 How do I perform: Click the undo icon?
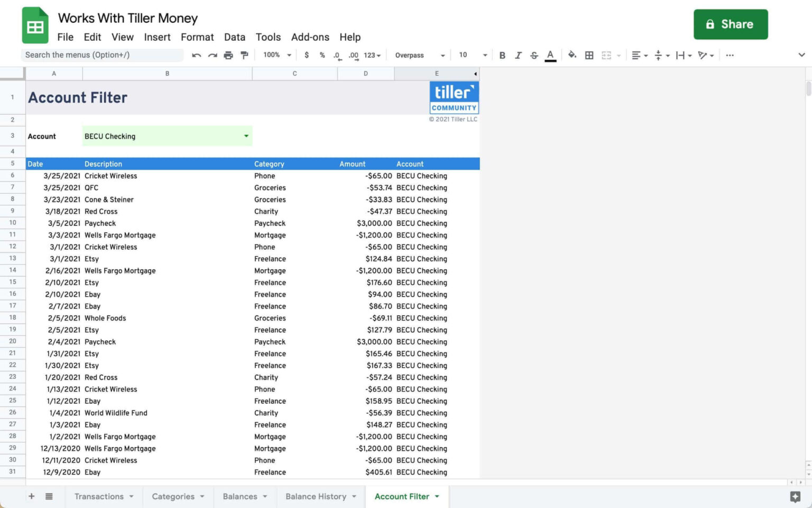196,55
